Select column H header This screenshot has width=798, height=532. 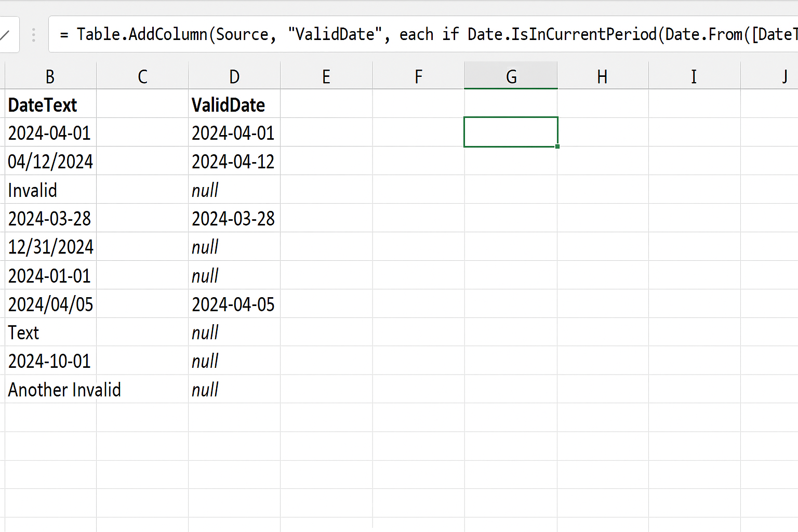[603, 76]
